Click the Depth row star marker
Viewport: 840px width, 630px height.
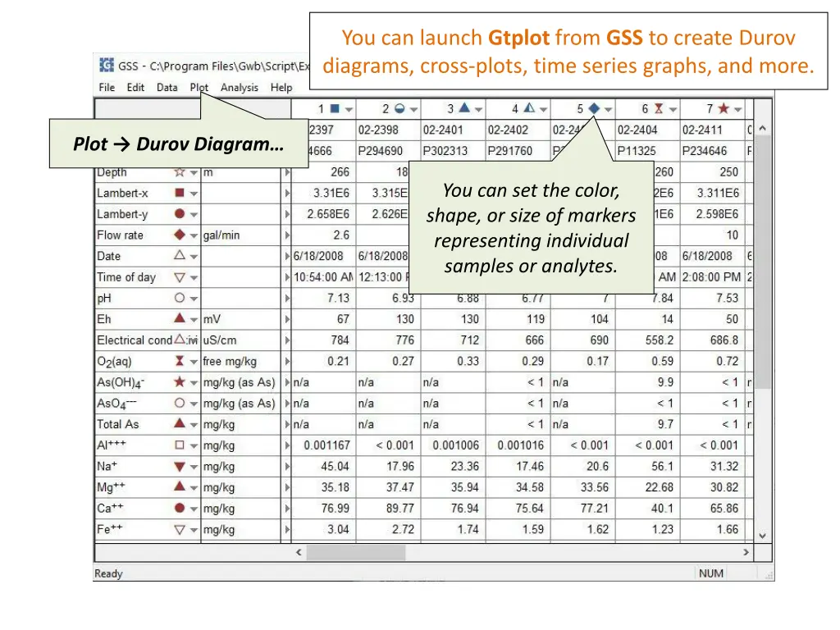point(180,172)
